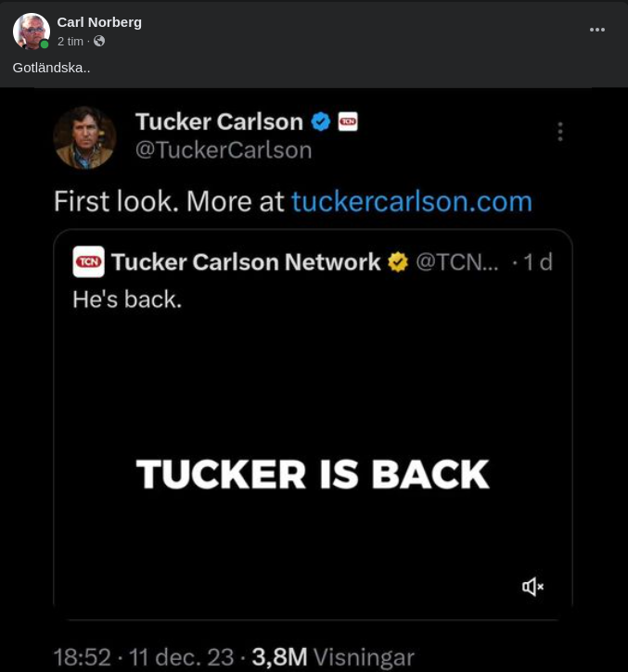Click Carl Norberg's profile picture
This screenshot has height=672, width=628.
click(31, 31)
